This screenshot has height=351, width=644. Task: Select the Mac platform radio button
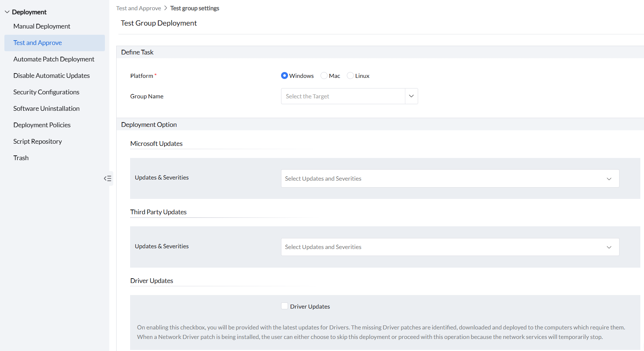(324, 75)
